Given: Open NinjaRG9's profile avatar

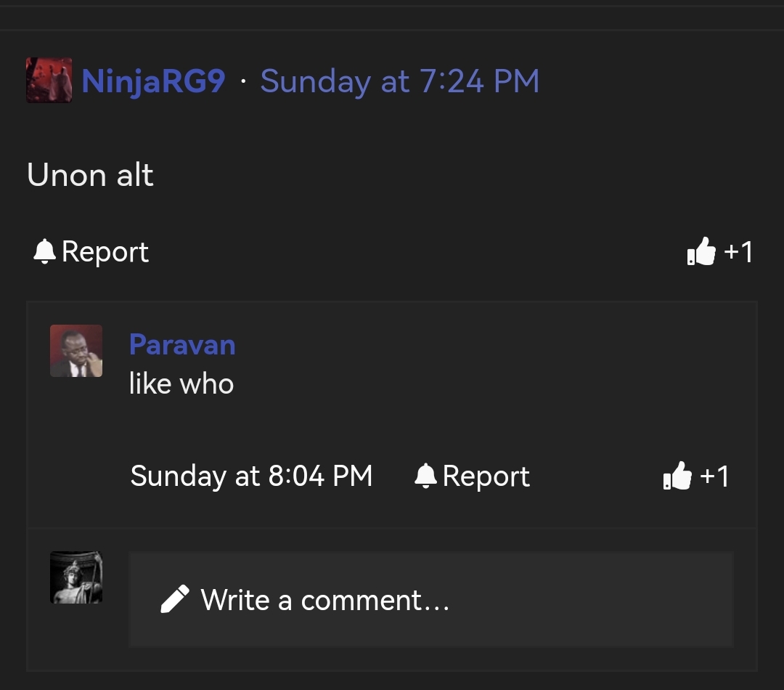Looking at the screenshot, I should [x=49, y=81].
